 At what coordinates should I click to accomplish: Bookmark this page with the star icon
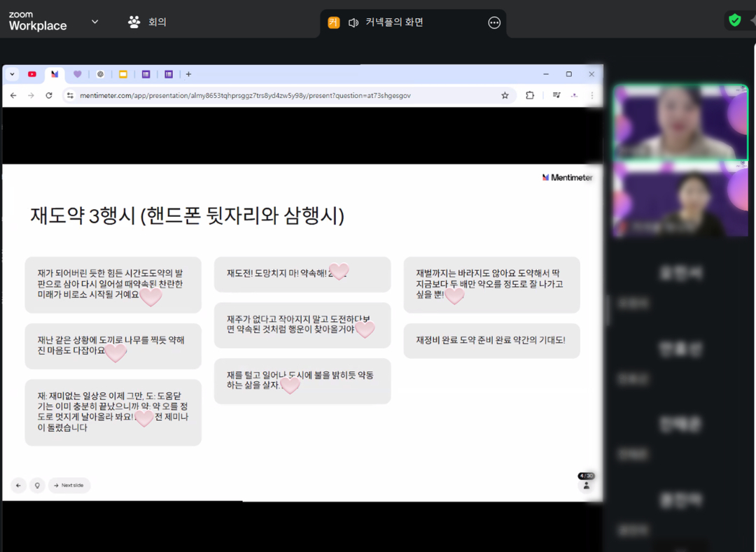click(x=505, y=95)
